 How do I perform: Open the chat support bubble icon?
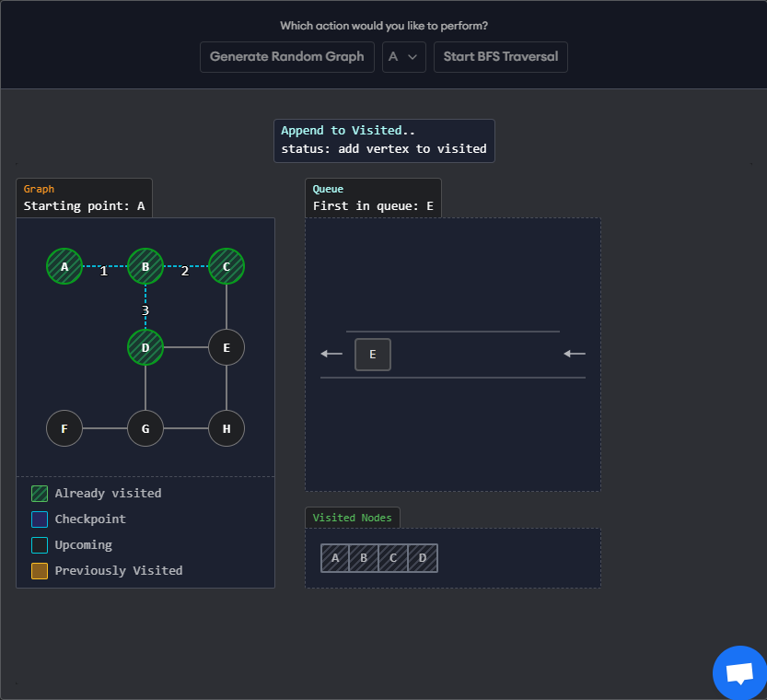(739, 673)
